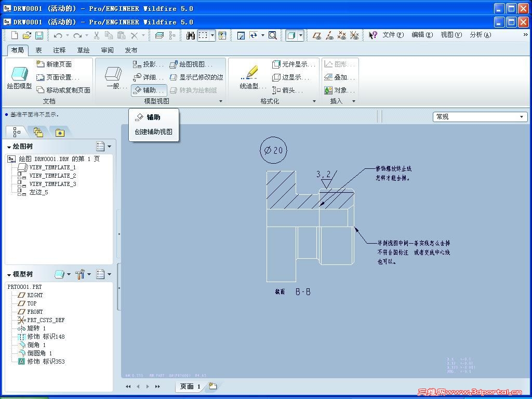Click the 箭头 arrows button
532x399 pixels.
(x=287, y=90)
